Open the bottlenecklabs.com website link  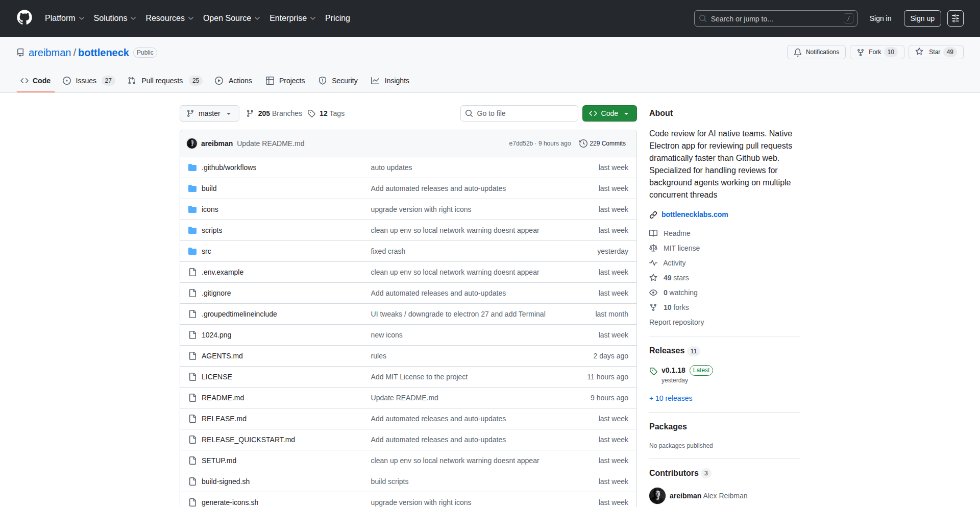tap(695, 214)
